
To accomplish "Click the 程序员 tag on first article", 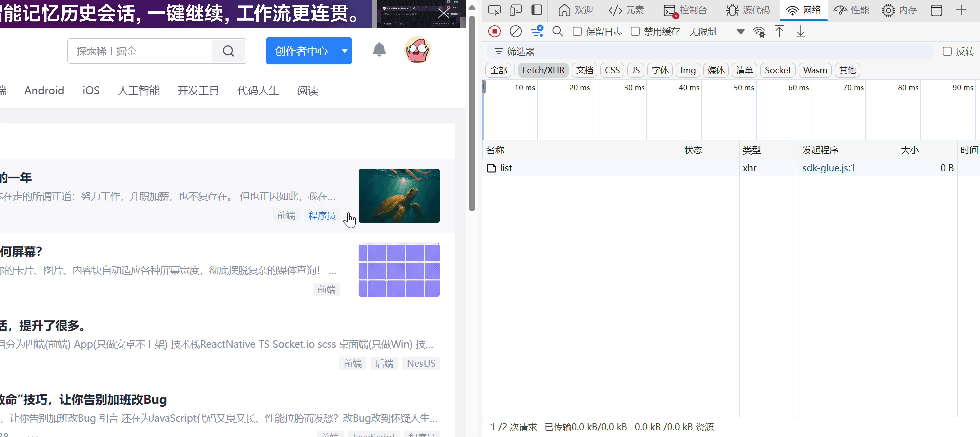I will [x=322, y=216].
